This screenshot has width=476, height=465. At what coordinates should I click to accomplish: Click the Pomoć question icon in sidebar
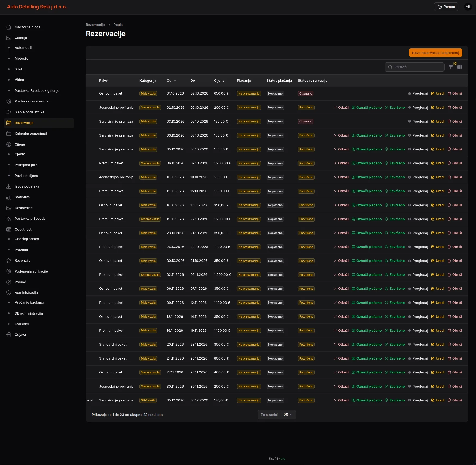coord(9,282)
